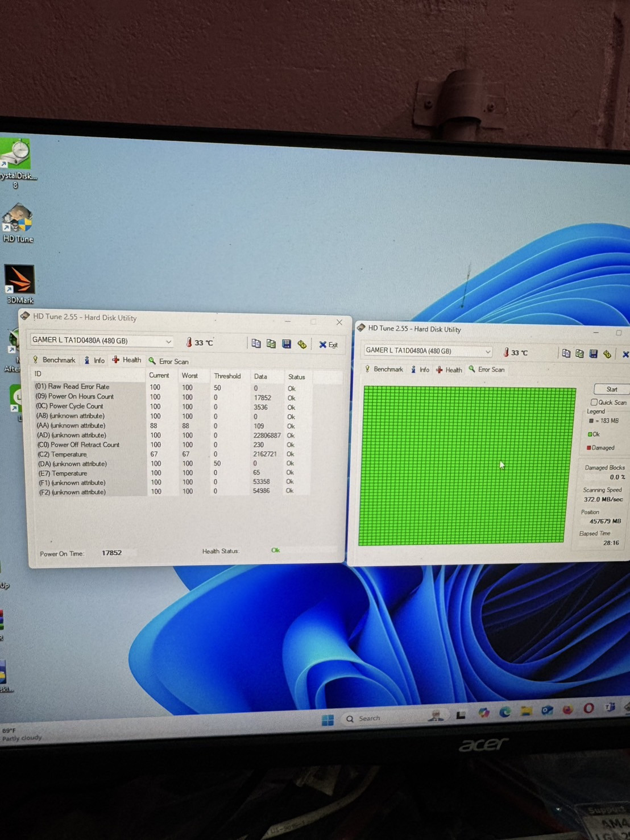Screen dimensions: 630x840
Task: Switch to Info tab in Health window
Action: pos(94,360)
